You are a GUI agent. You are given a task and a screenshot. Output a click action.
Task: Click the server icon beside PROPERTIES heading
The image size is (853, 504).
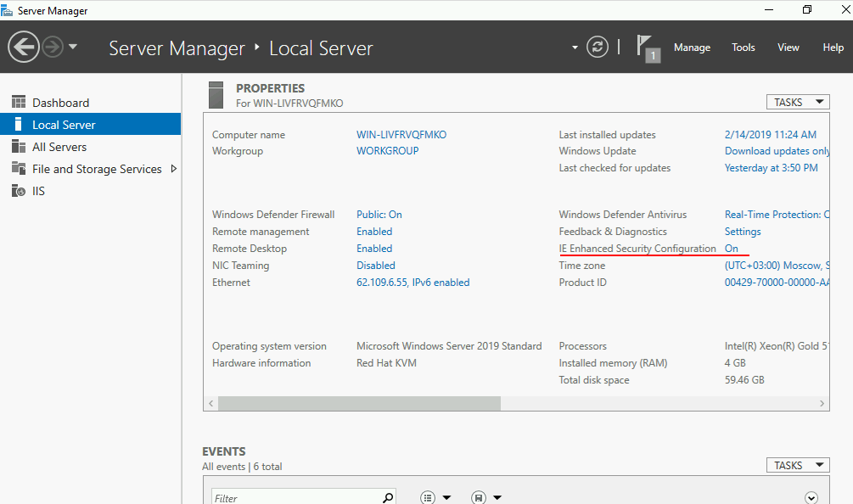[x=216, y=94]
